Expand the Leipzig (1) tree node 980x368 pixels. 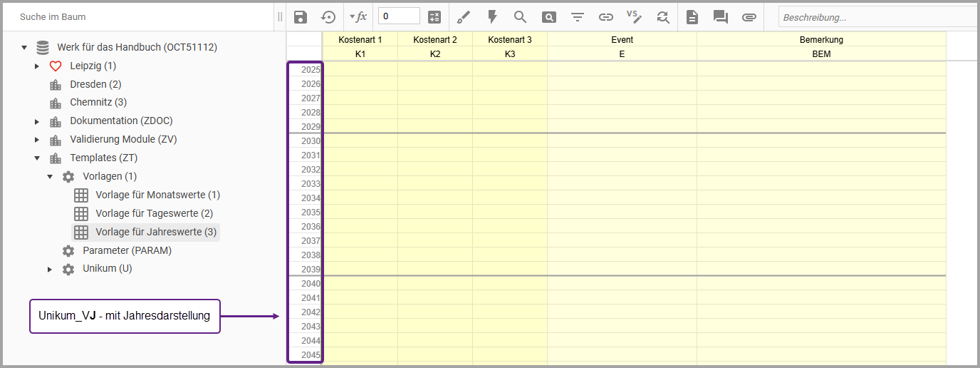[x=37, y=66]
